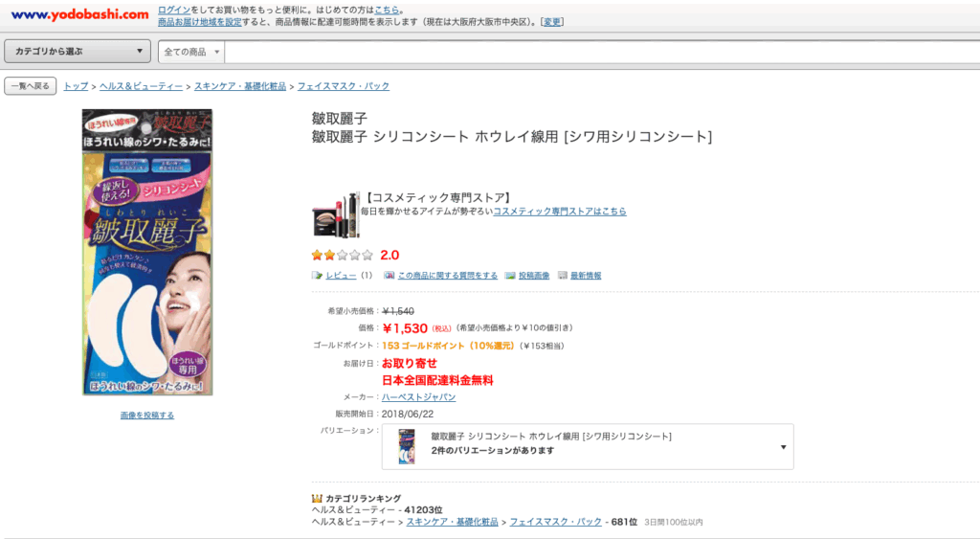Click the 153 ゴールドポイント text
Screen dimensions: 980x539
coord(448,346)
